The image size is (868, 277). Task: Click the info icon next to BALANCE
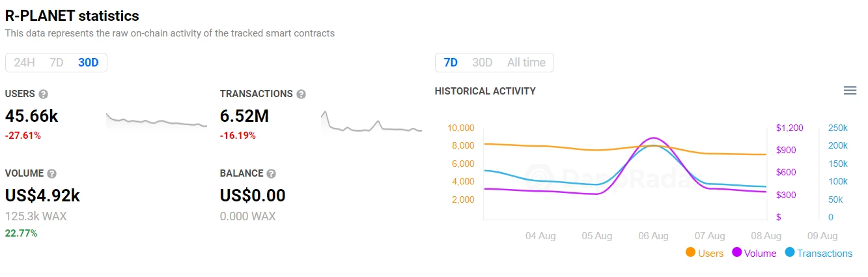pos(272,174)
